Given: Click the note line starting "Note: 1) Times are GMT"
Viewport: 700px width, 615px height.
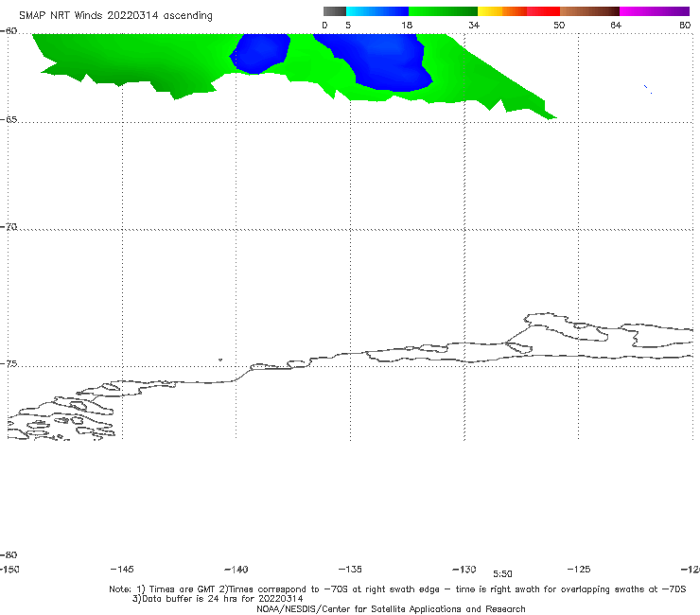Looking at the screenshot, I should click(397, 589).
